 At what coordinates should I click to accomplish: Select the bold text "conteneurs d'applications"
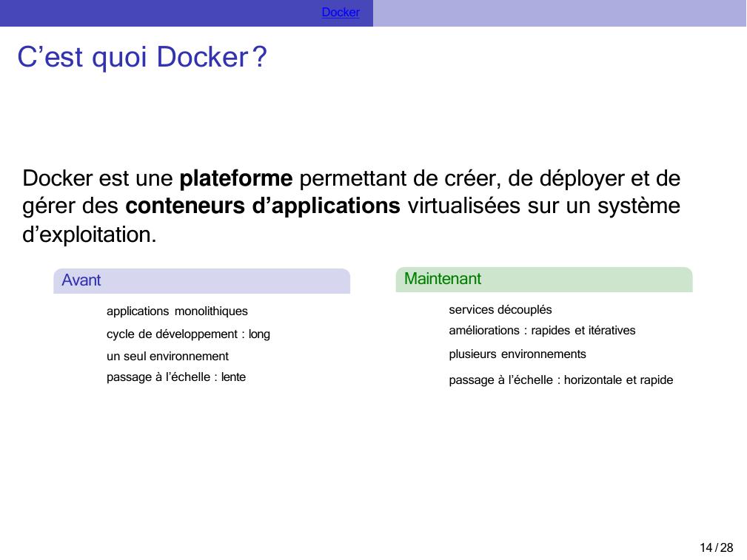tap(263, 206)
